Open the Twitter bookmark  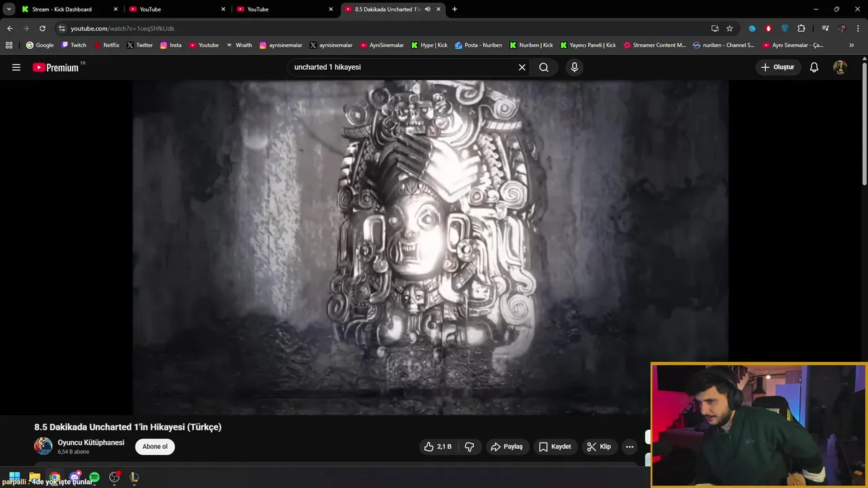(140, 45)
